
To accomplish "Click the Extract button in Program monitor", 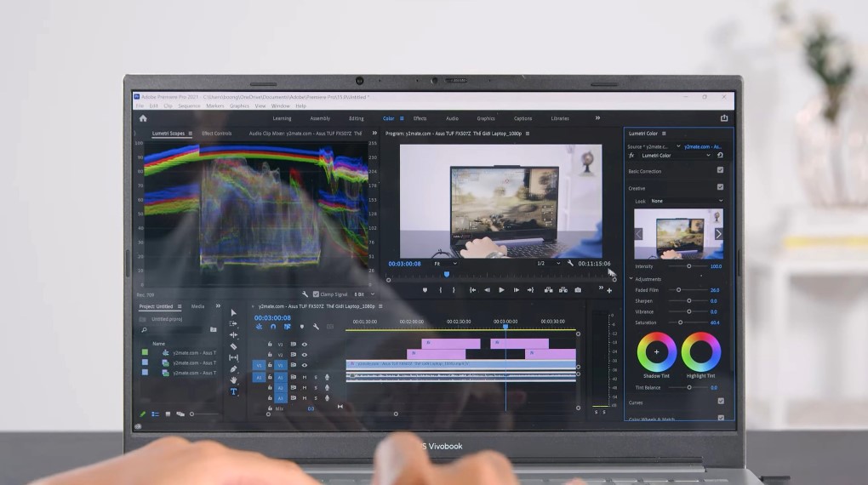I will (x=563, y=289).
